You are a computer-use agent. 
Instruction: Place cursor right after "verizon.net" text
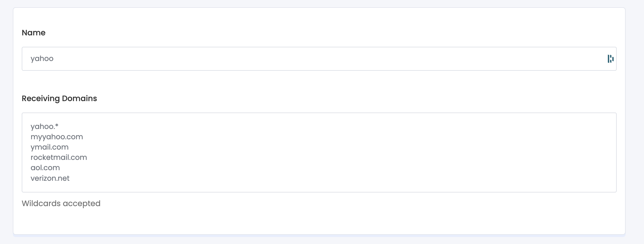pos(70,178)
